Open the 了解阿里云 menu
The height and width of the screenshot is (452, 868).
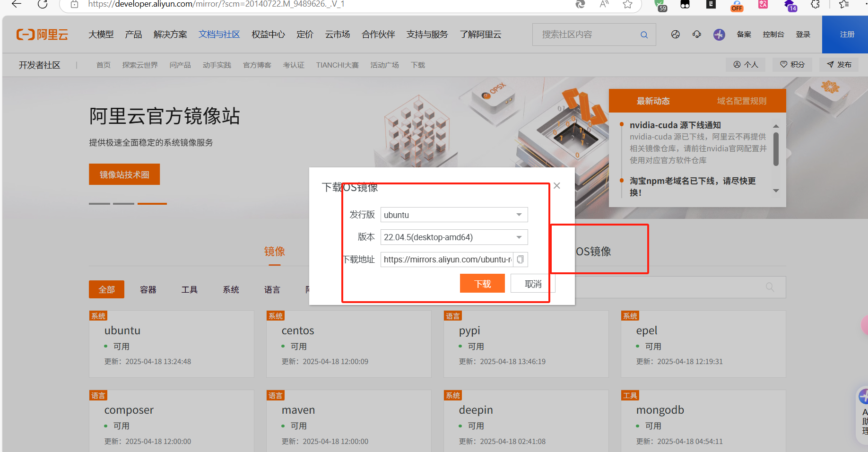tap(480, 35)
